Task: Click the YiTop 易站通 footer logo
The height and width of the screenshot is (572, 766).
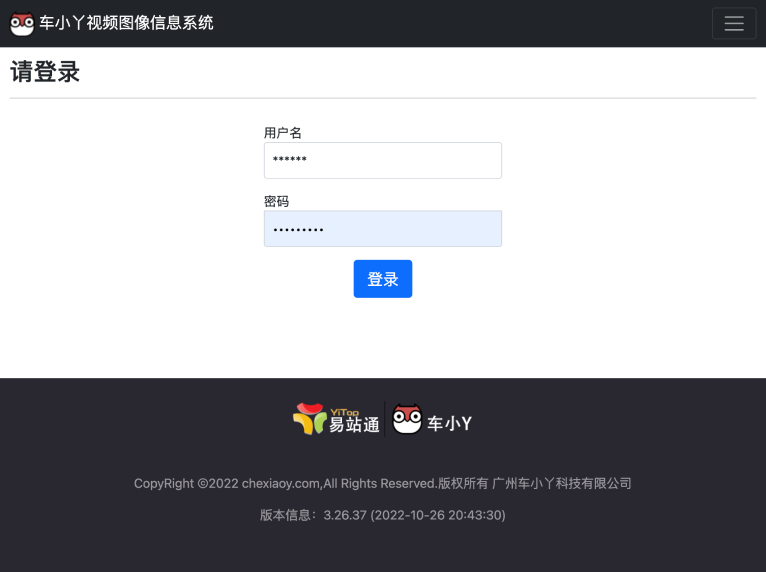Action: point(336,419)
